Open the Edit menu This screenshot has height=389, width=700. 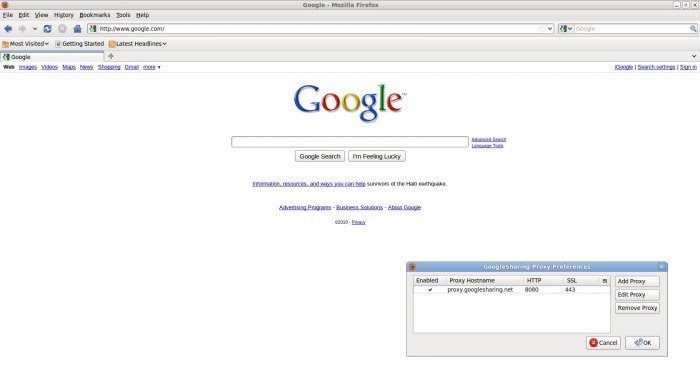point(24,15)
